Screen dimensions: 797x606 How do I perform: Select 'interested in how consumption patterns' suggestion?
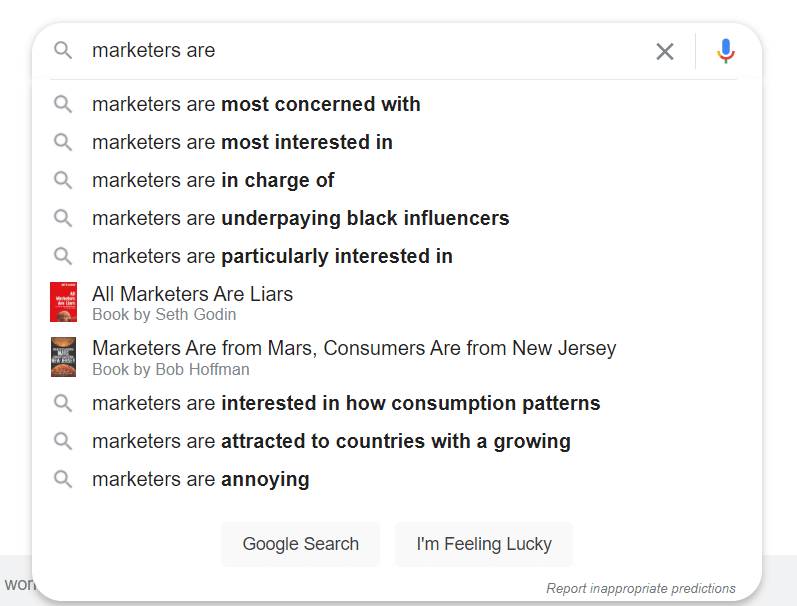point(346,403)
